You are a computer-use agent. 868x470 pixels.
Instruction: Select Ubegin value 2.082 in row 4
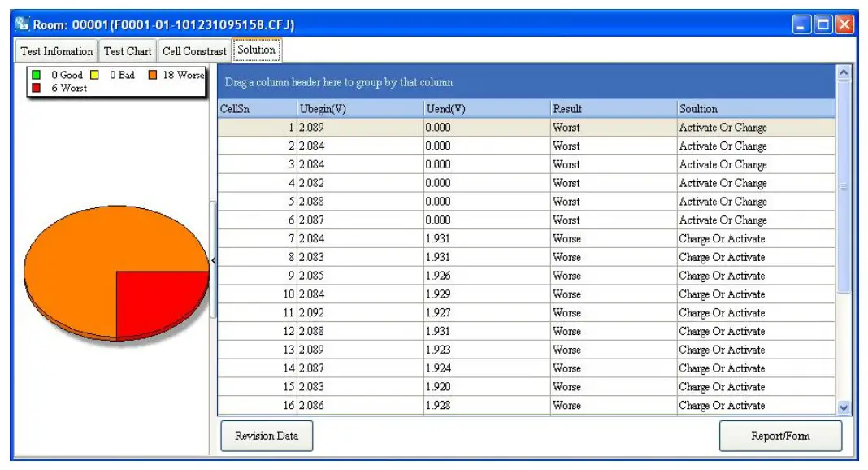tap(360, 183)
